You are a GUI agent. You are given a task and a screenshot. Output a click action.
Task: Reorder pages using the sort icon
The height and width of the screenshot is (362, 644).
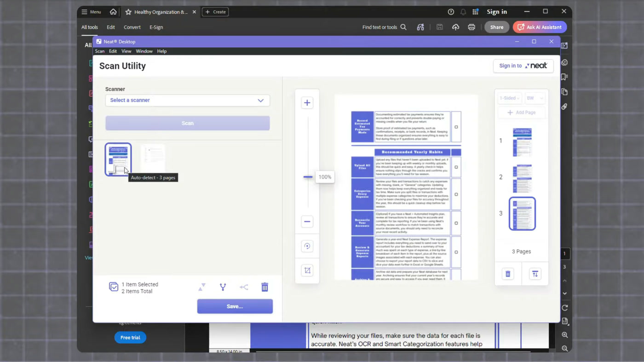pyautogui.click(x=535, y=274)
